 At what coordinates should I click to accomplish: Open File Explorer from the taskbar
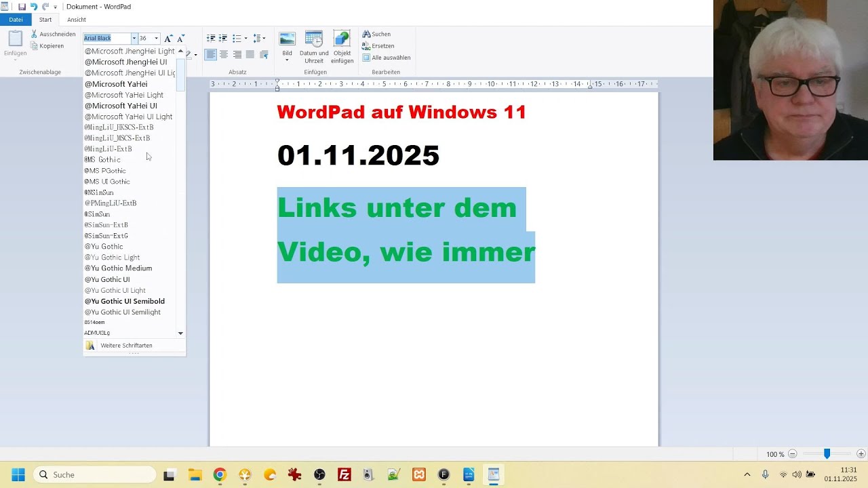pos(195,474)
